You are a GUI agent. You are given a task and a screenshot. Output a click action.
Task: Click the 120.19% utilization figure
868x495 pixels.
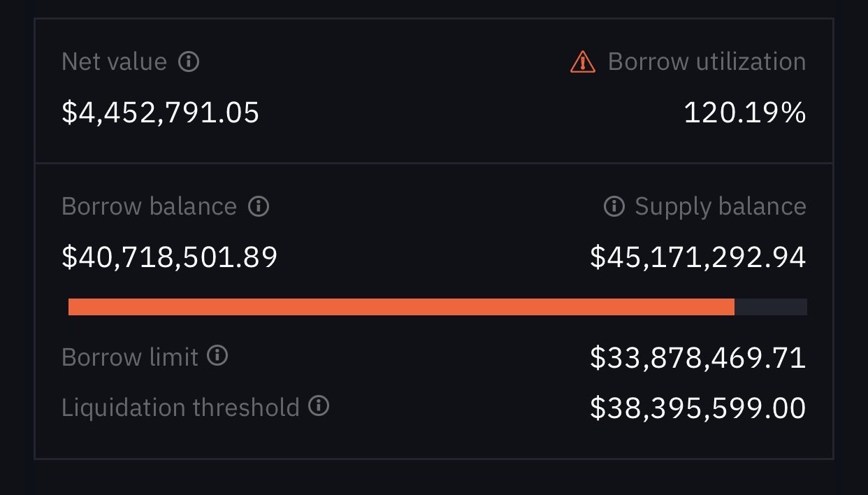[745, 113]
